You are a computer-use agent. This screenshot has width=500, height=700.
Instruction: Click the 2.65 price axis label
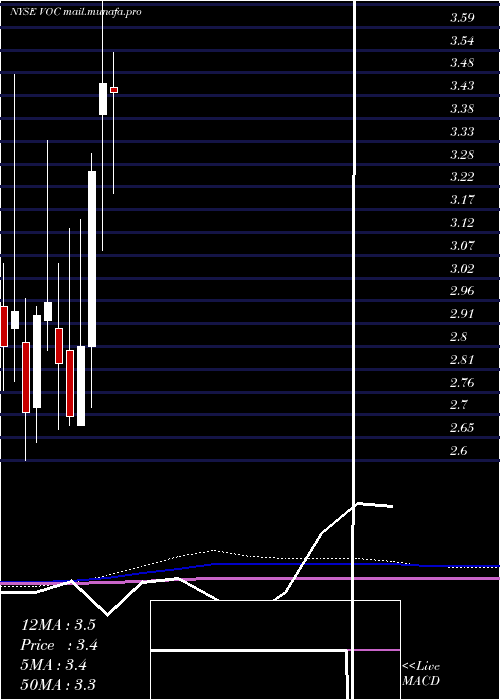[462, 428]
